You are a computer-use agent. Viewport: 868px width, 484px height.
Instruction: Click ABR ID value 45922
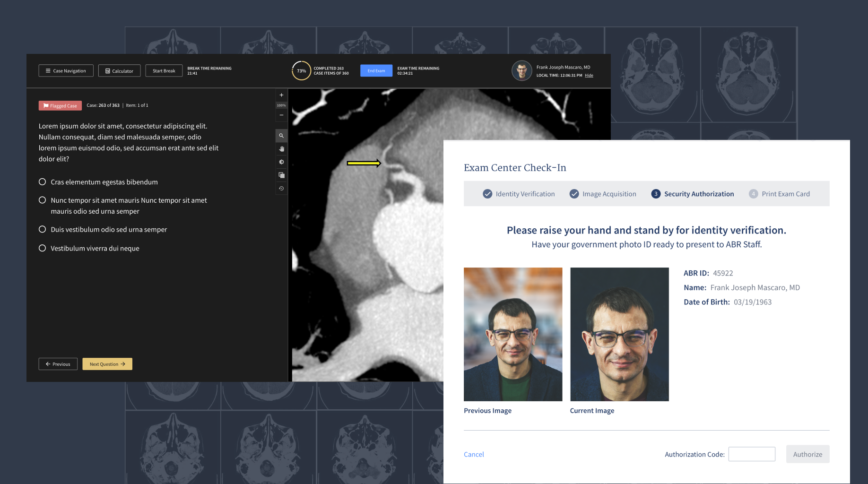723,273
